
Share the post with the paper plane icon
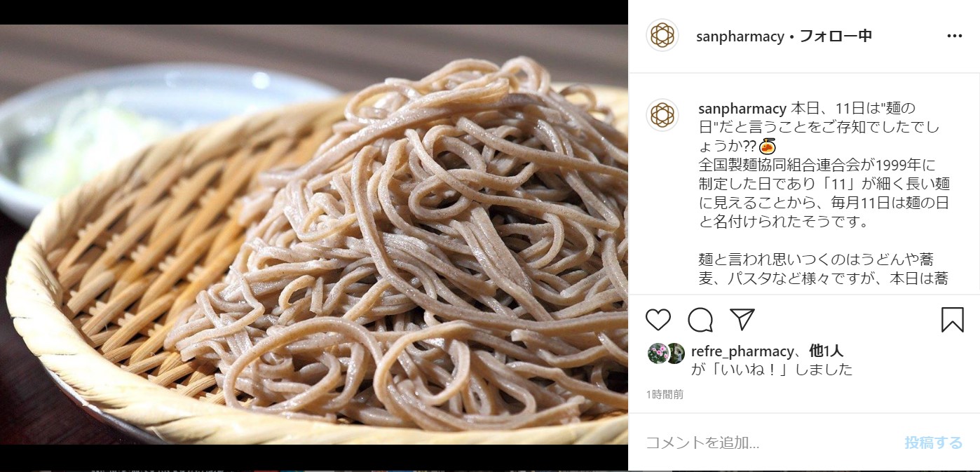coord(742,319)
